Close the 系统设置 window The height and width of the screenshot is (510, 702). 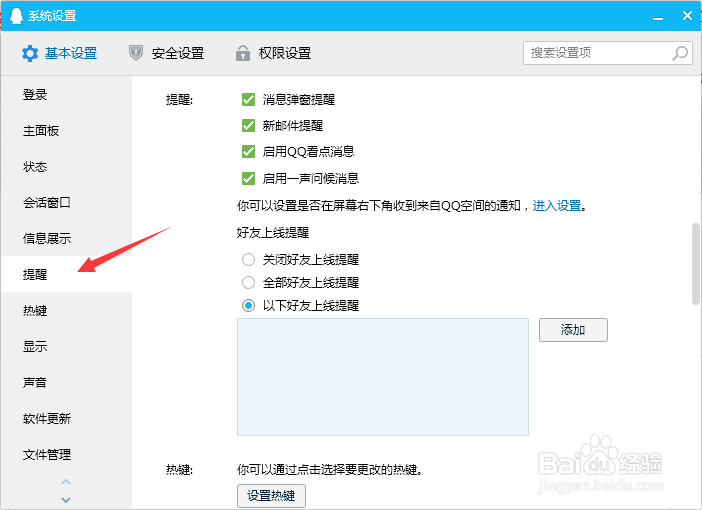[x=687, y=16]
